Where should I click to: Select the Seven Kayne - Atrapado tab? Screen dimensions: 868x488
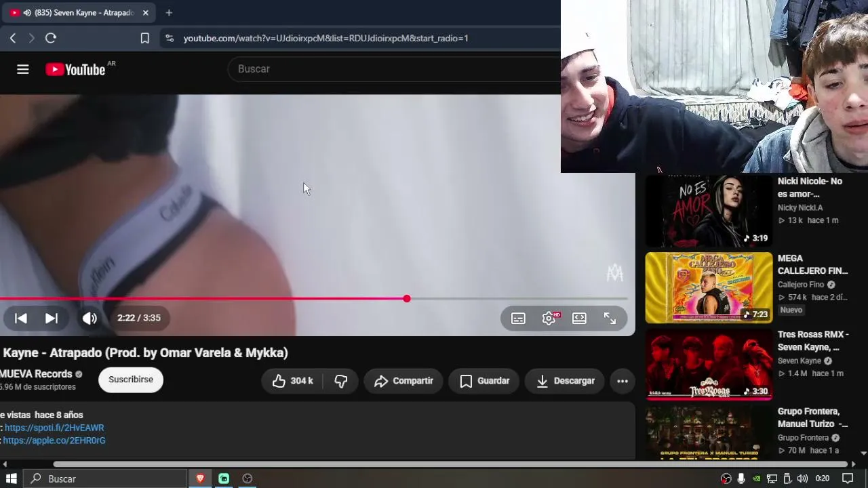click(x=79, y=13)
